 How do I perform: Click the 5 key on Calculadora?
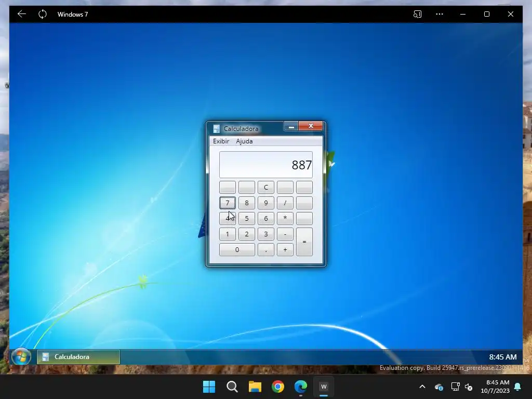pyautogui.click(x=247, y=219)
